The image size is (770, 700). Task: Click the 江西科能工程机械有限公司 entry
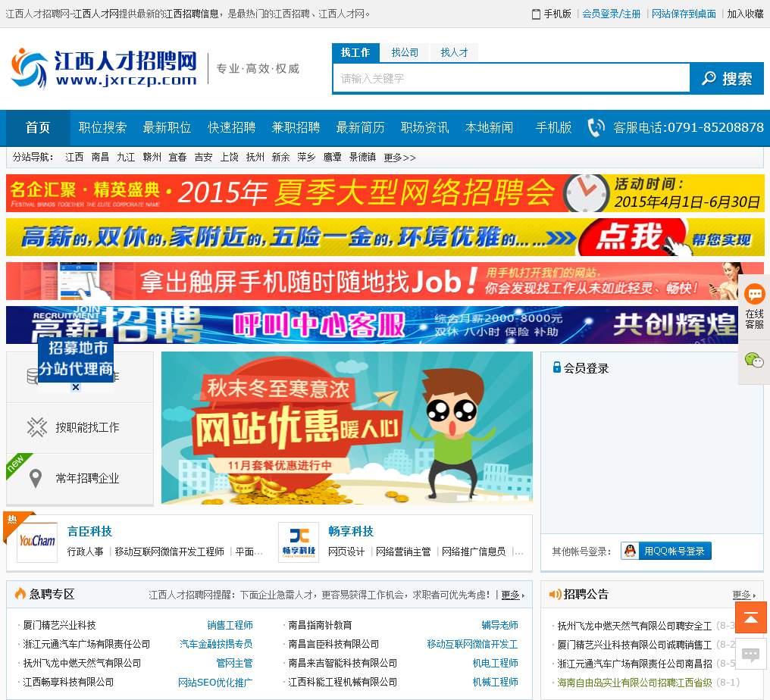pyautogui.click(x=343, y=683)
